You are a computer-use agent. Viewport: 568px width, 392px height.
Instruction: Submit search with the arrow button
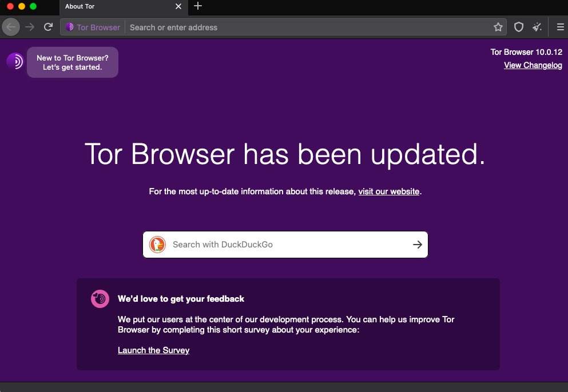(x=418, y=245)
